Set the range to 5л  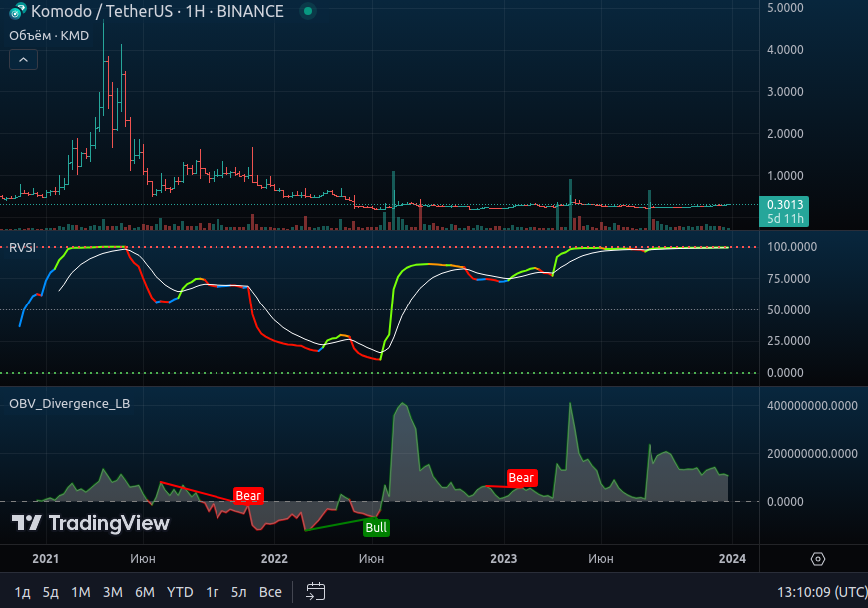click(x=238, y=592)
